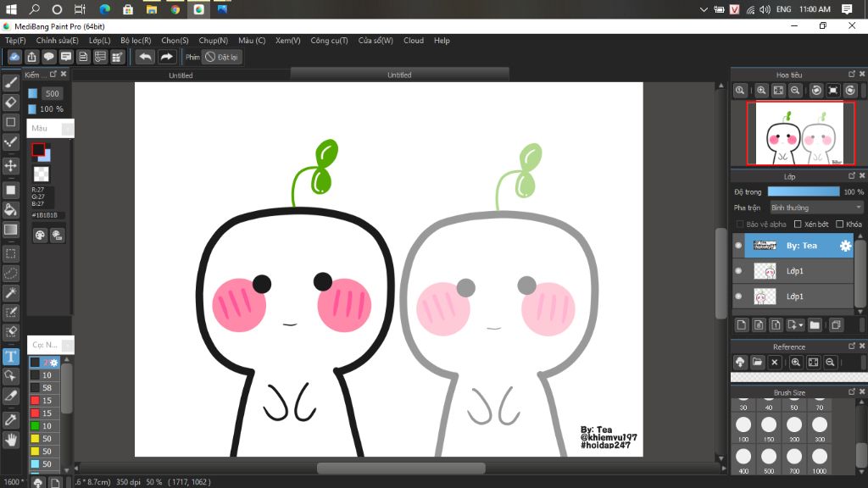Viewport: 868px width, 488px height.
Task: Open the Màu panel dropdown
Action: [67, 129]
